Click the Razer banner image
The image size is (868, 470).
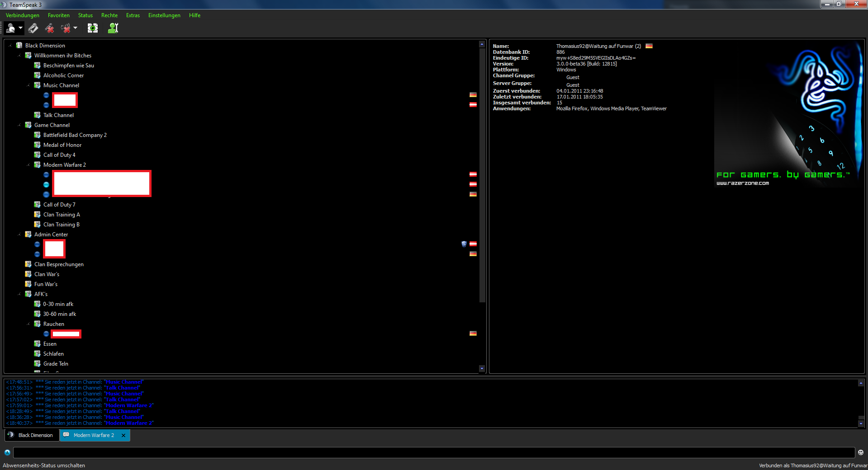pos(788,114)
